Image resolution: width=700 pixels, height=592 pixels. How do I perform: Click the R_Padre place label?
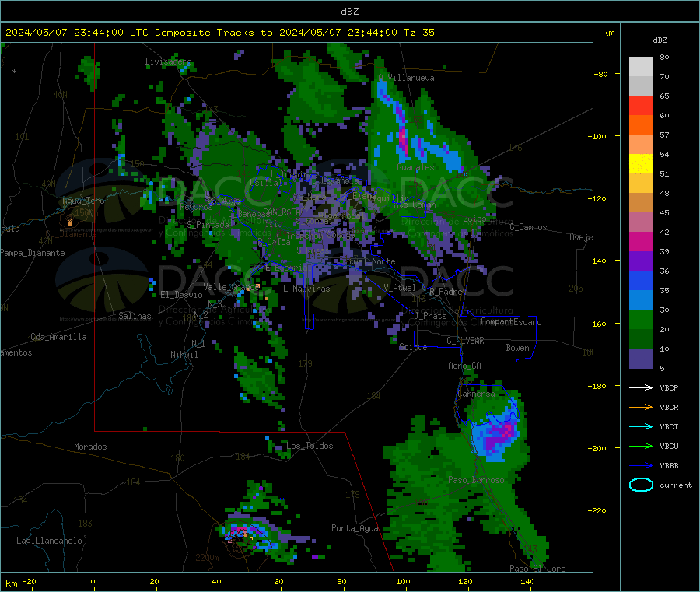(x=446, y=292)
